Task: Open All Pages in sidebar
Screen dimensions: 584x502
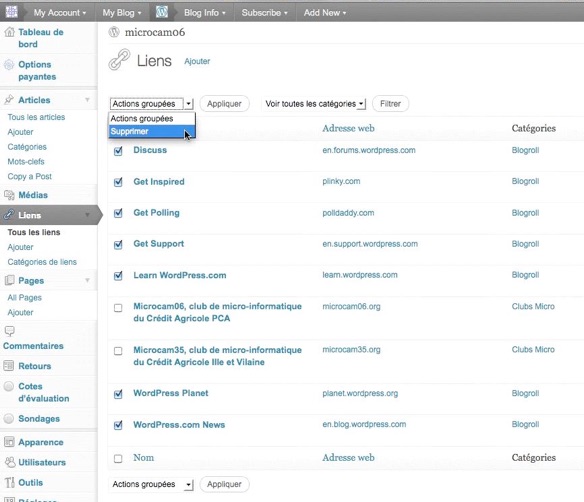Action: [25, 298]
